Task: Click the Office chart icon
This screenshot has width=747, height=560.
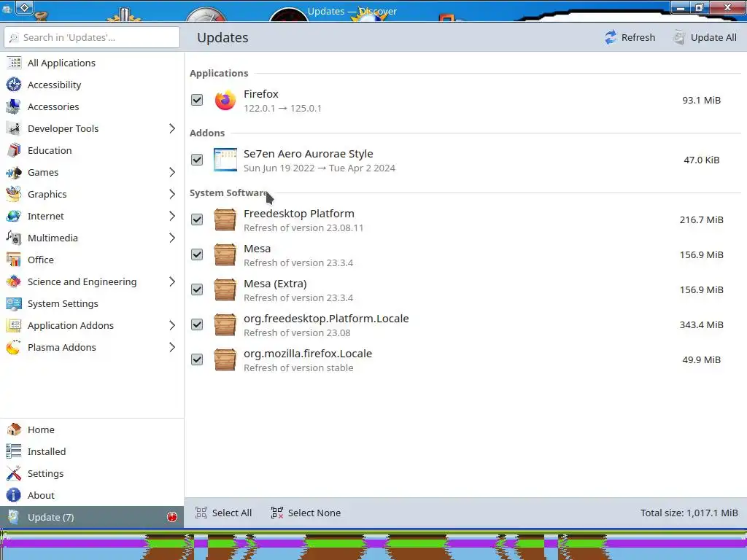Action: (14, 260)
